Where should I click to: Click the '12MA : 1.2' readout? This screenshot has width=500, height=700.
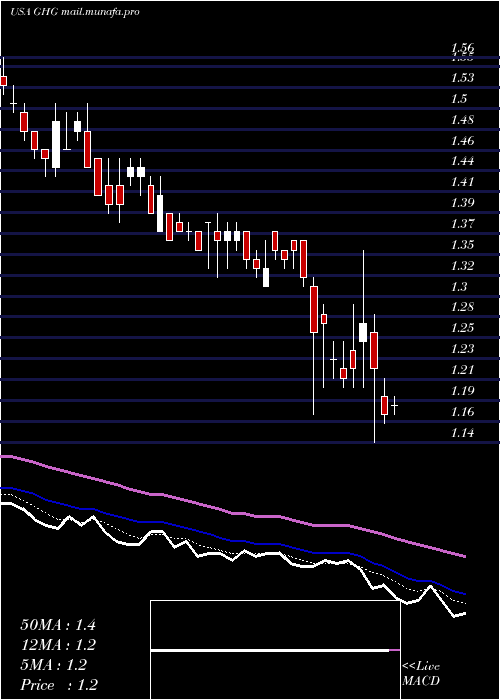58,645
